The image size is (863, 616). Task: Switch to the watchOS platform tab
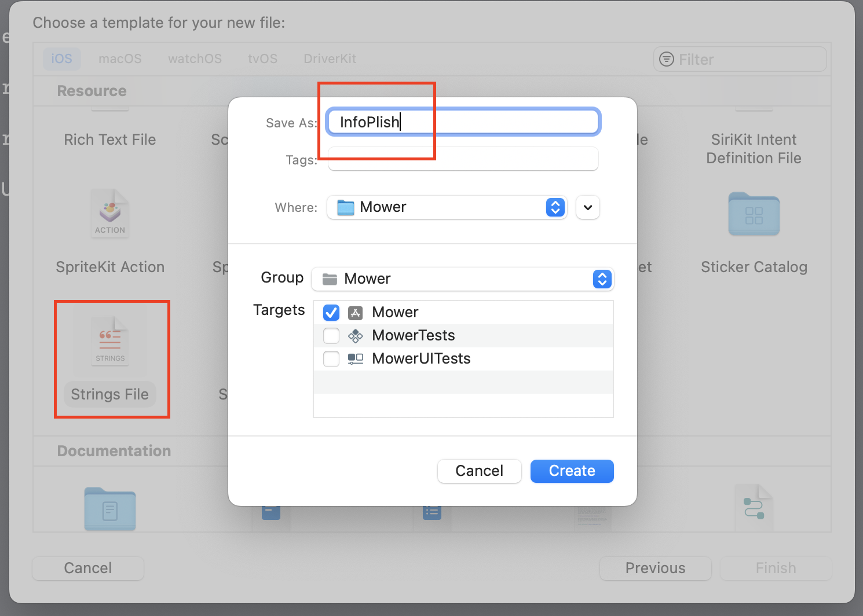coord(195,59)
